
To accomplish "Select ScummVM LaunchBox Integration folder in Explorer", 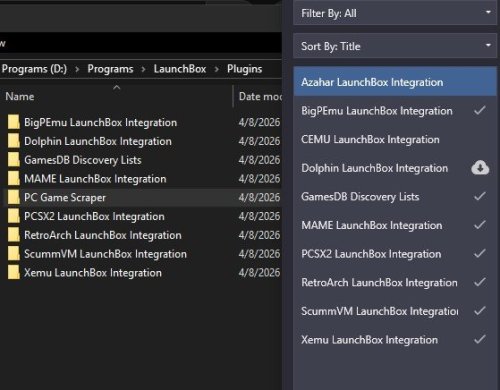I will tap(105, 254).
